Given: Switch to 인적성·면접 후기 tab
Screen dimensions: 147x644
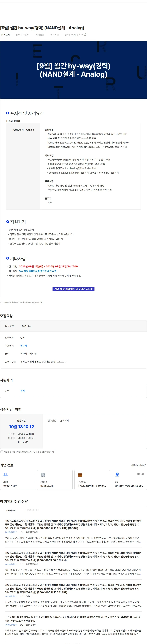Looking at the screenshot, I should [x=32, y=510].
